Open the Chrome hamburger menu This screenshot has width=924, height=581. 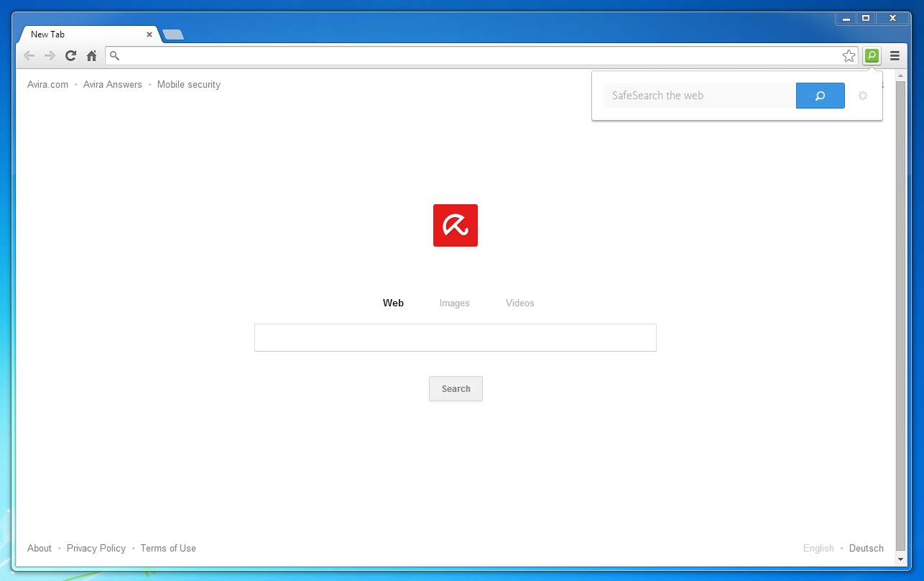[895, 56]
